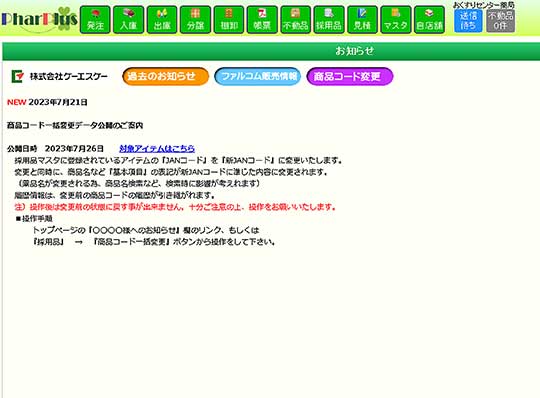Open 過去のお知らせ past notices

coord(166,76)
